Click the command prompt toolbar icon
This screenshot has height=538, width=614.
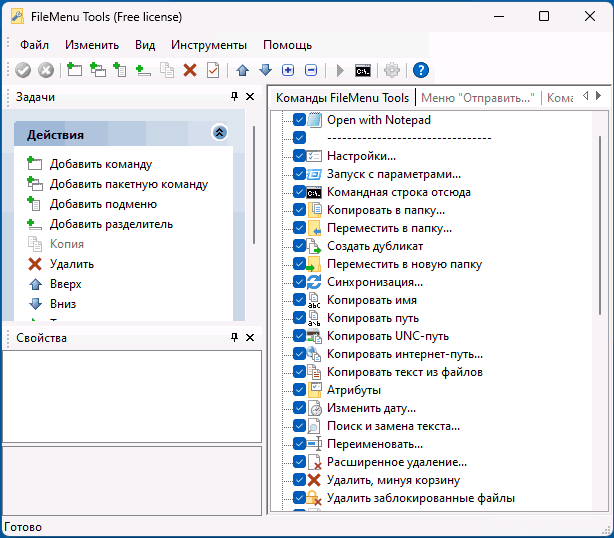(x=363, y=71)
